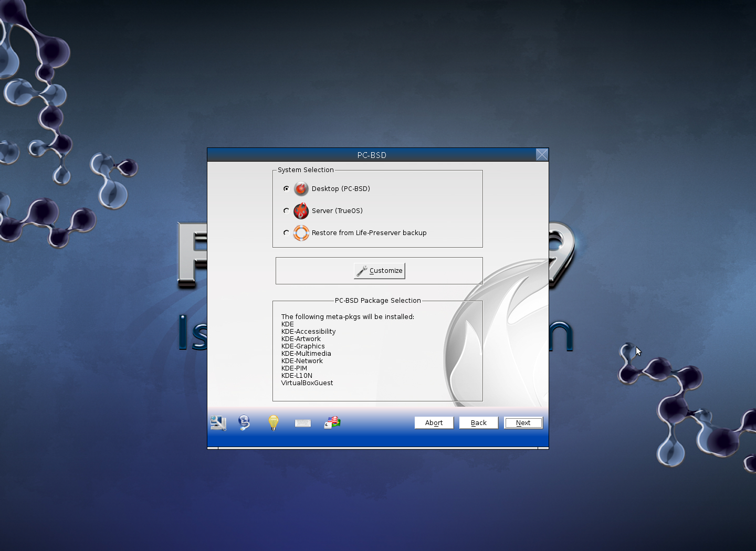Open the hardware compatibility computer icon
The height and width of the screenshot is (551, 756).
click(x=218, y=422)
